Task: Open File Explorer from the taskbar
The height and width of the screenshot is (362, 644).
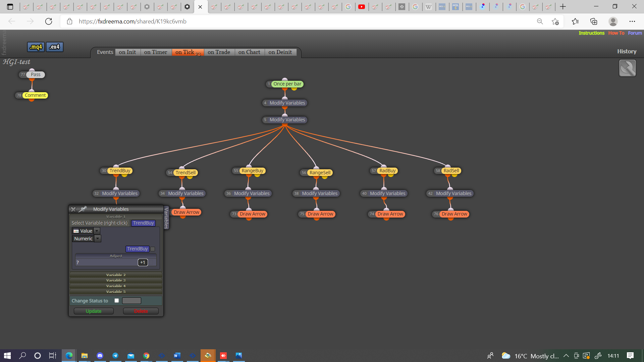Action: tap(85, 356)
